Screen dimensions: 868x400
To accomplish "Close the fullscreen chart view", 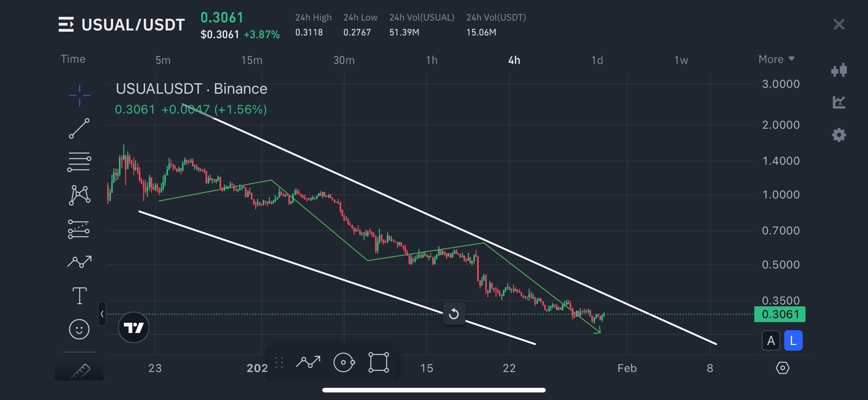I will pos(839,24).
